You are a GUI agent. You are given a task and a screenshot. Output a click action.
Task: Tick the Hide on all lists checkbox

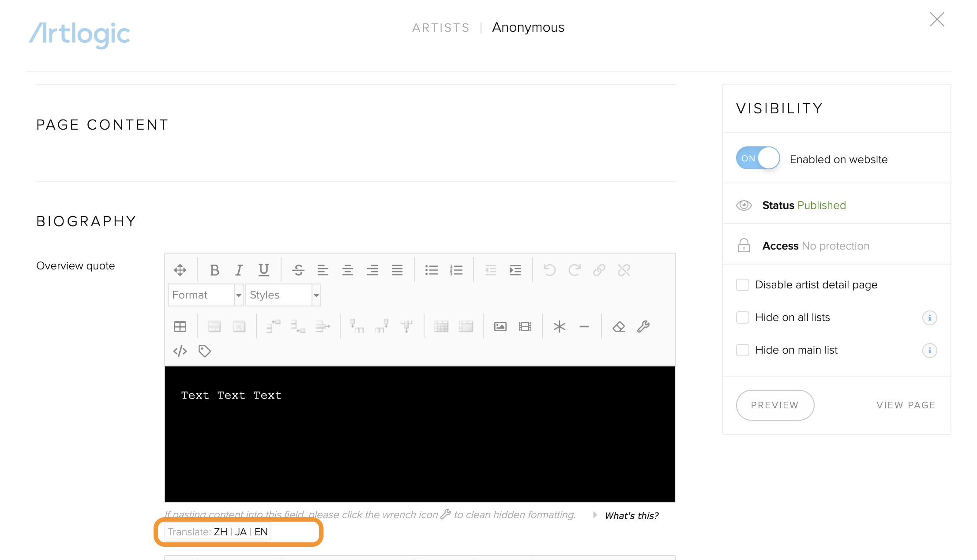click(x=743, y=317)
